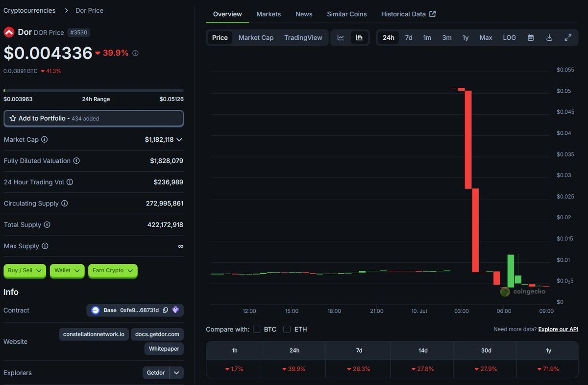Screen dimensions: 588x385
Task: Click Max Supply info icon
Action: tap(45, 246)
